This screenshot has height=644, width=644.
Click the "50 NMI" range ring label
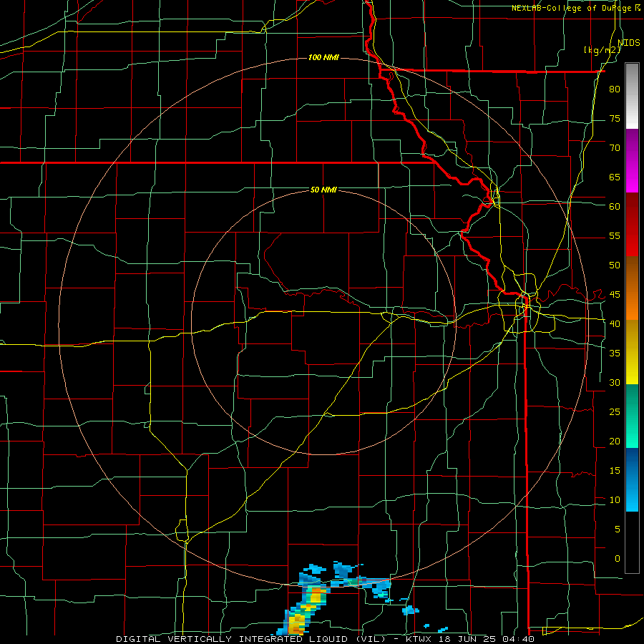coord(323,190)
